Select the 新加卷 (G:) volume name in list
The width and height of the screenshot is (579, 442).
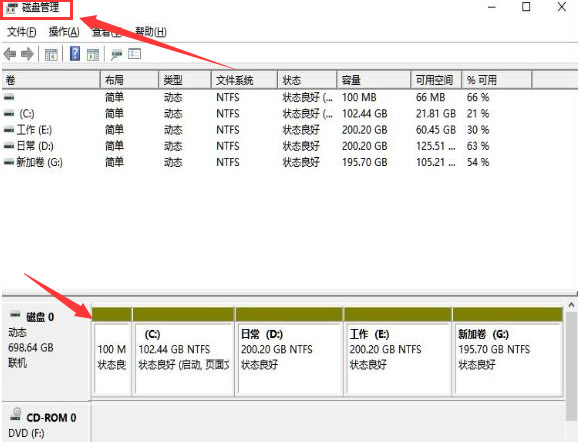pyautogui.click(x=40, y=162)
